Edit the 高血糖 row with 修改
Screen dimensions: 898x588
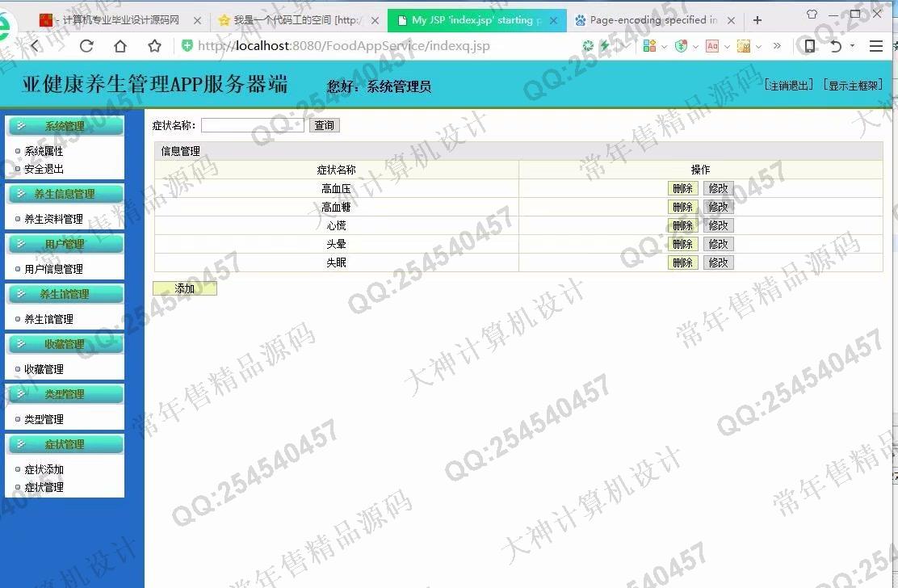click(x=718, y=207)
